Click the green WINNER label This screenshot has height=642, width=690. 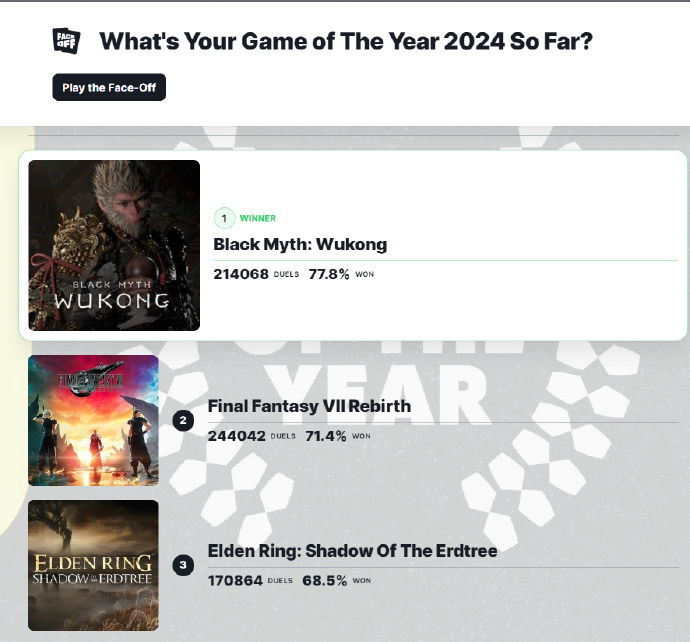tap(258, 218)
